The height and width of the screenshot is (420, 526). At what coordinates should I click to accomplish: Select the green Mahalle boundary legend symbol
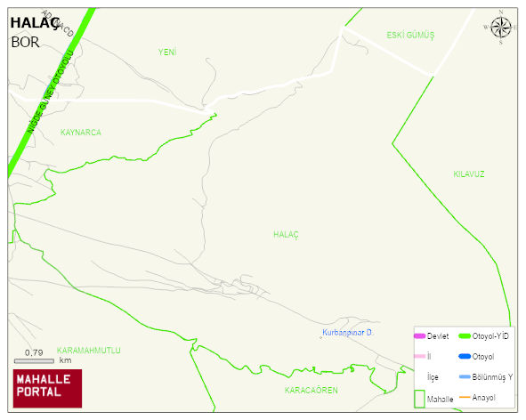pos(419,399)
